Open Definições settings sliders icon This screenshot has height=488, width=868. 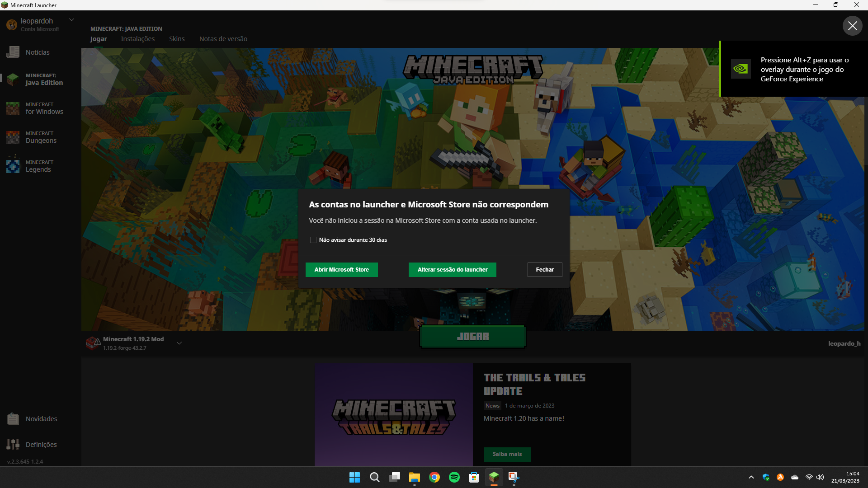[13, 445]
